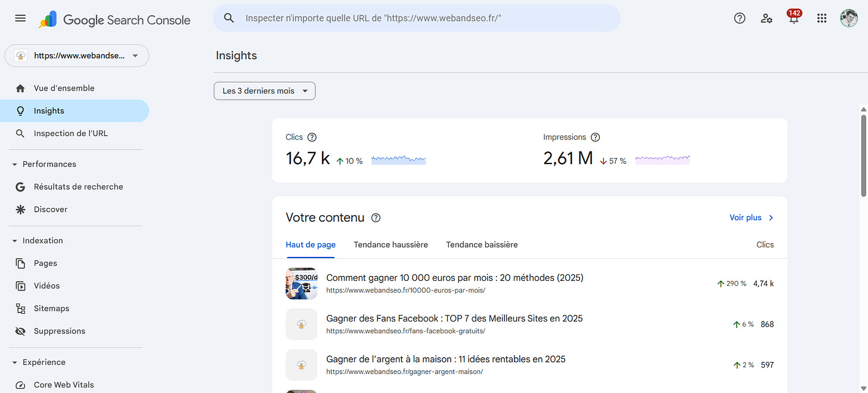Open the account management person icon
The width and height of the screenshot is (868, 393).
click(x=767, y=18)
